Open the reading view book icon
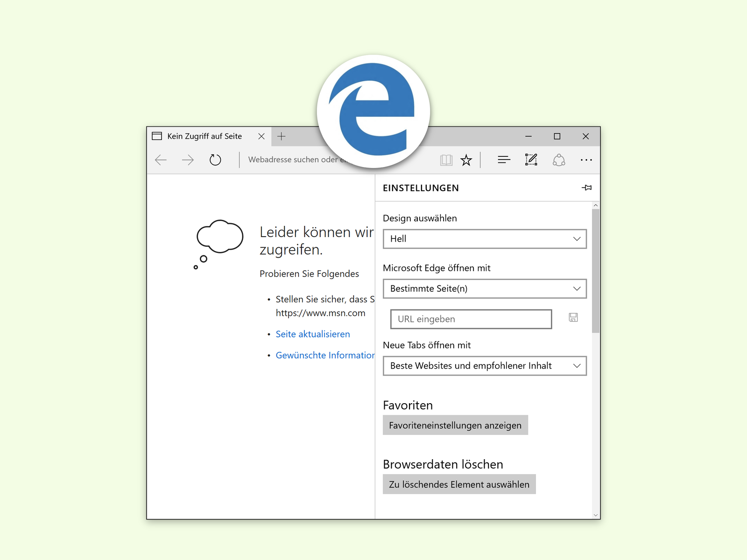Screen dimensions: 747x560 coord(446,160)
